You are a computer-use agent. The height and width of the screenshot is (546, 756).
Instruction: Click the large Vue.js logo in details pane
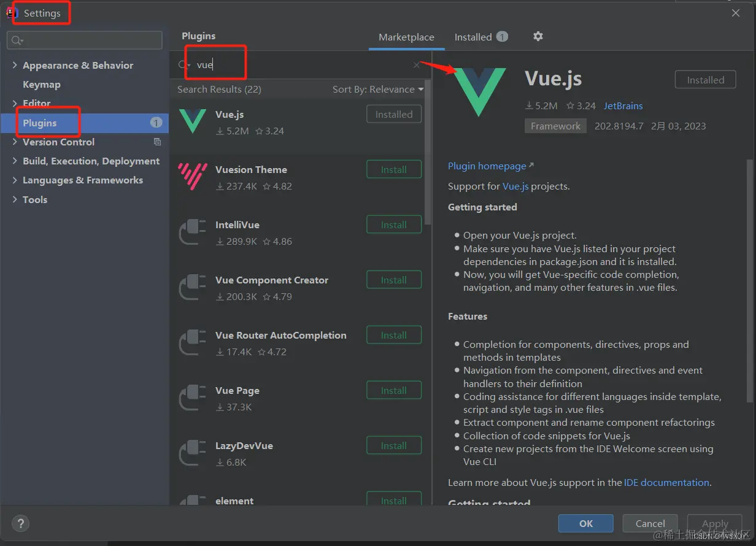479,92
